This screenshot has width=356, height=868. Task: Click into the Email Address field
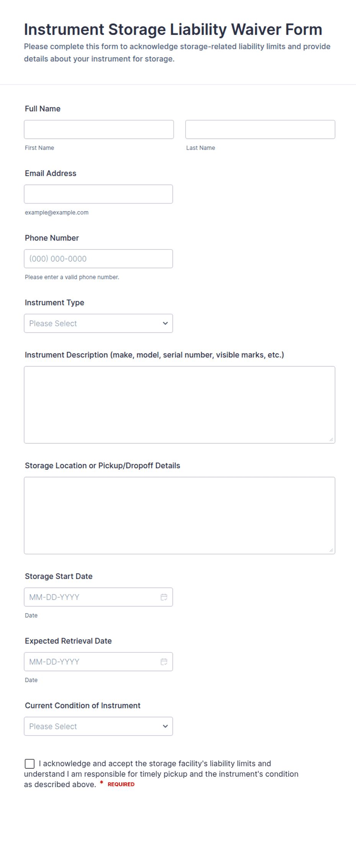click(98, 194)
